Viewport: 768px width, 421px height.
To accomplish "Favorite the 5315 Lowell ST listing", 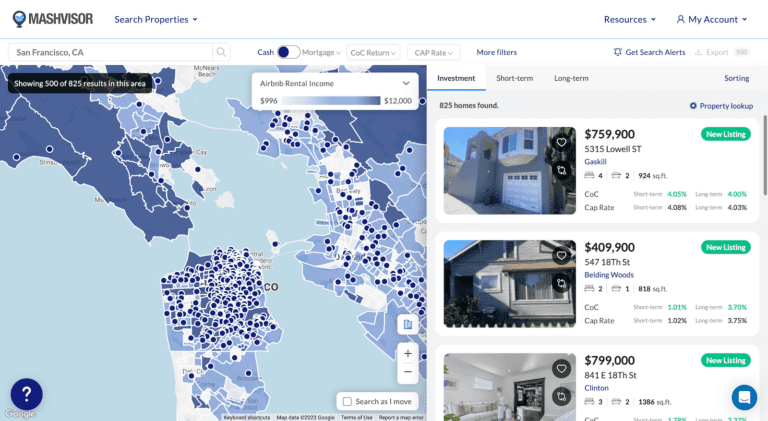I will [562, 142].
